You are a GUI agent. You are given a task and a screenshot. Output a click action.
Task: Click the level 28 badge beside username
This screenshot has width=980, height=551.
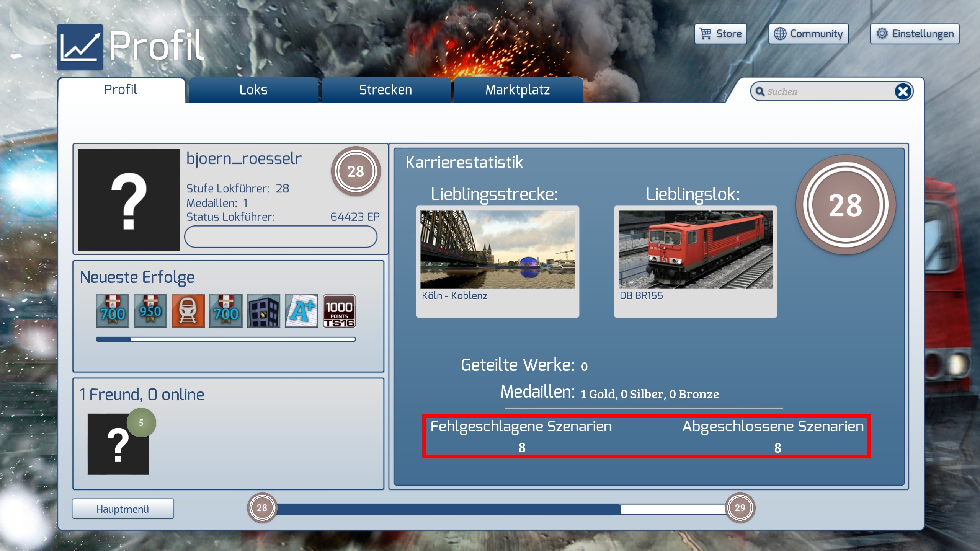355,171
